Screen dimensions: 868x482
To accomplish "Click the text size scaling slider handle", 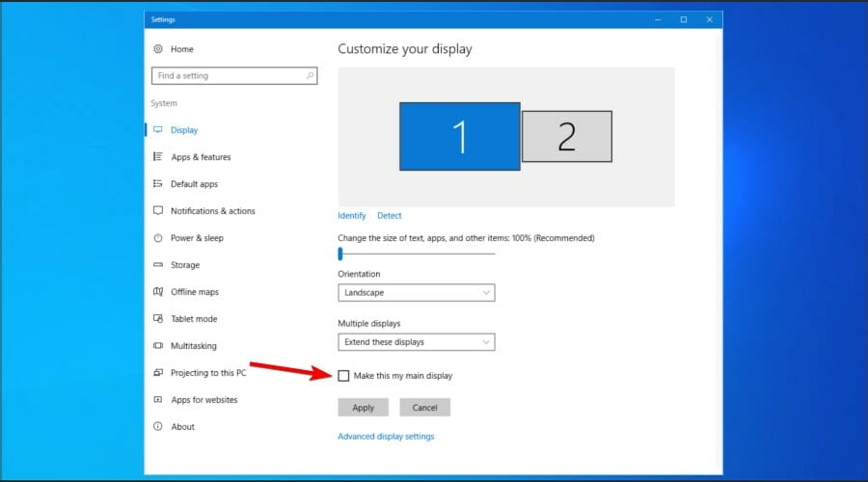I will (340, 254).
